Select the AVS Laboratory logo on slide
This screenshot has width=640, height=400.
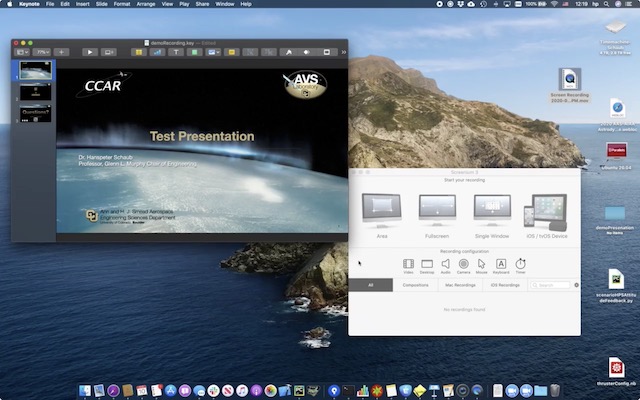[305, 84]
